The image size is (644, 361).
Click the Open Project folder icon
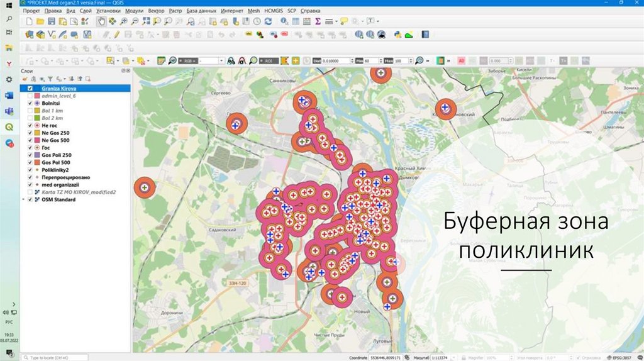tap(41, 21)
